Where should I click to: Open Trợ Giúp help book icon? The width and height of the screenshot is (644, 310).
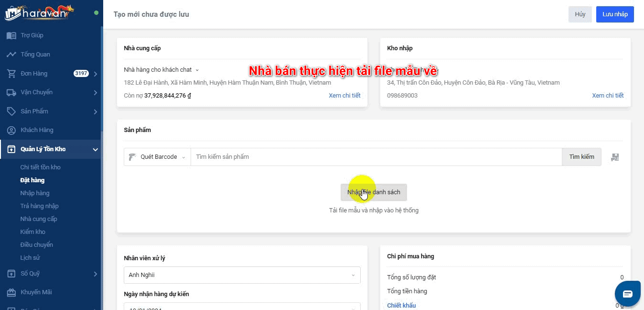[x=11, y=35]
